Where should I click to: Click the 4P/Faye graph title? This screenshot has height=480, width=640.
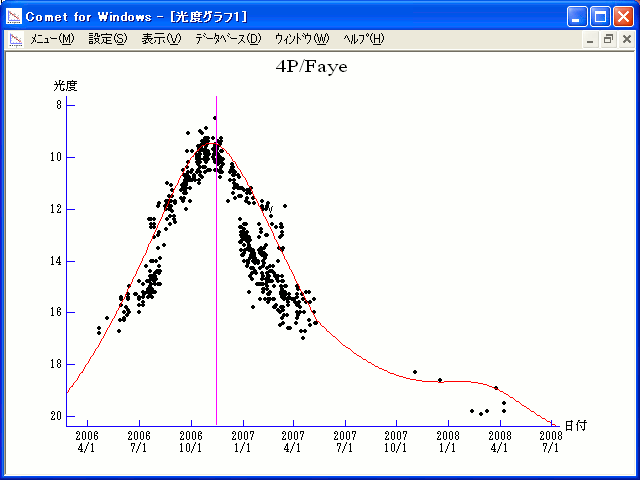(311, 67)
